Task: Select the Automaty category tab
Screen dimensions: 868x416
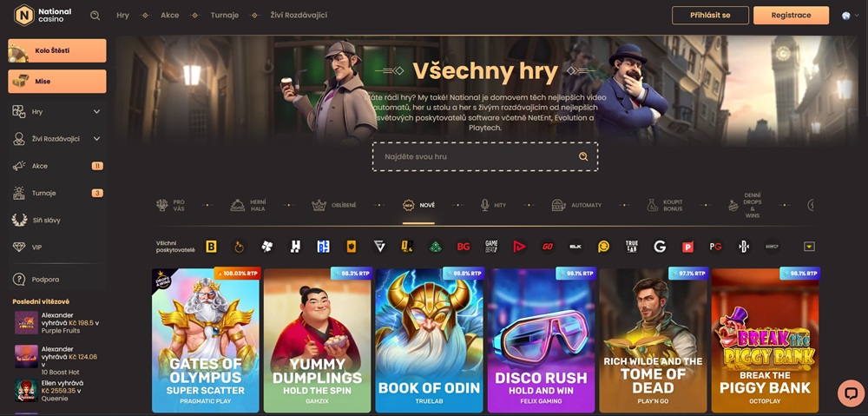Action: [576, 206]
